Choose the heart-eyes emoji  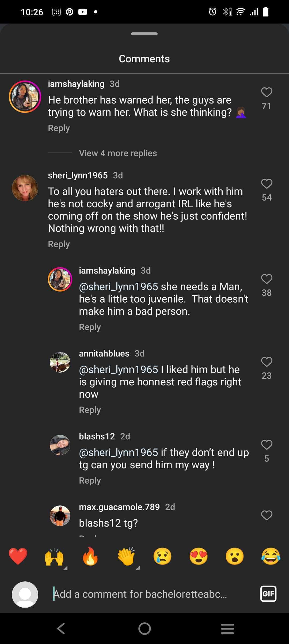click(199, 557)
